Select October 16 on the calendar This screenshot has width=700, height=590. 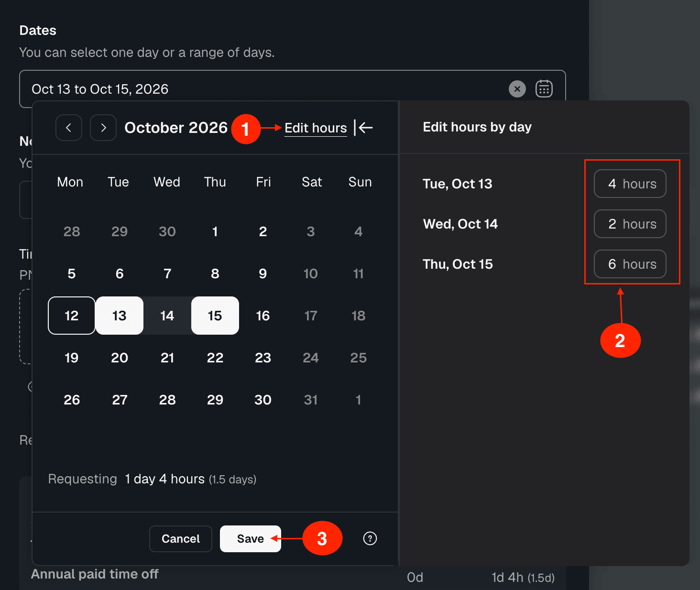[x=263, y=316]
